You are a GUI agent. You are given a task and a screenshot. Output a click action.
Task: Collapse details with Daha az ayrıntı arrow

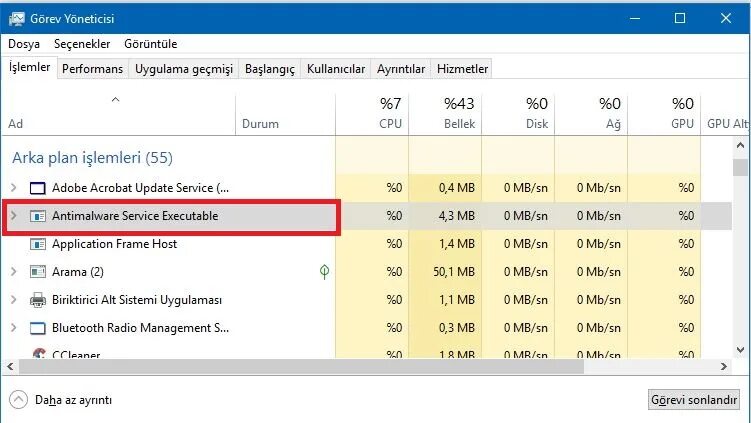tap(18, 399)
